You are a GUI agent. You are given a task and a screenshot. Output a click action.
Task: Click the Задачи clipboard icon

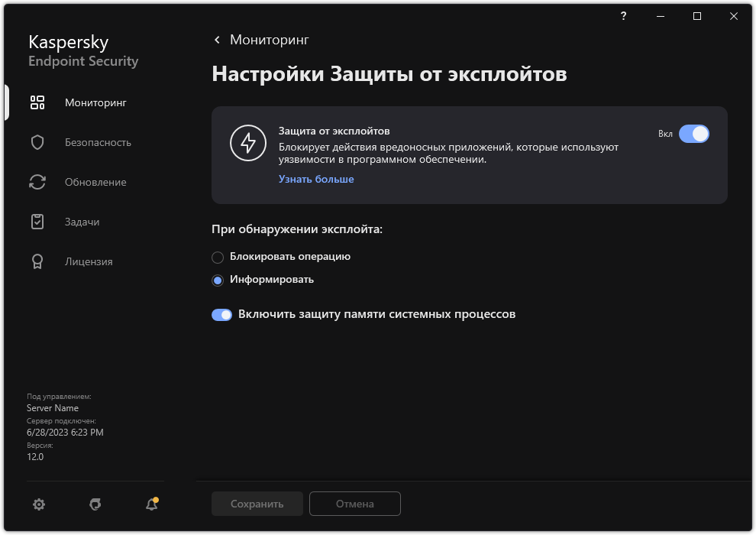pos(37,222)
